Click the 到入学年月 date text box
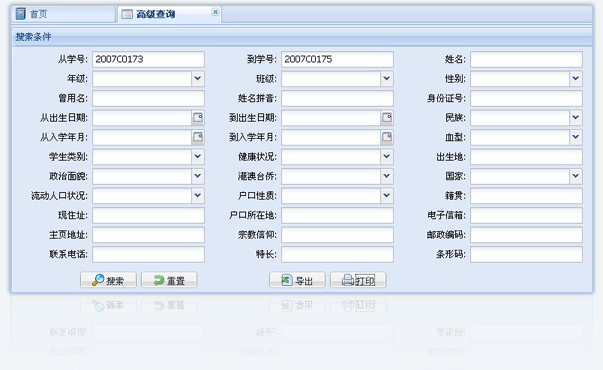Image resolution: width=603 pixels, height=370 pixels. (331, 137)
